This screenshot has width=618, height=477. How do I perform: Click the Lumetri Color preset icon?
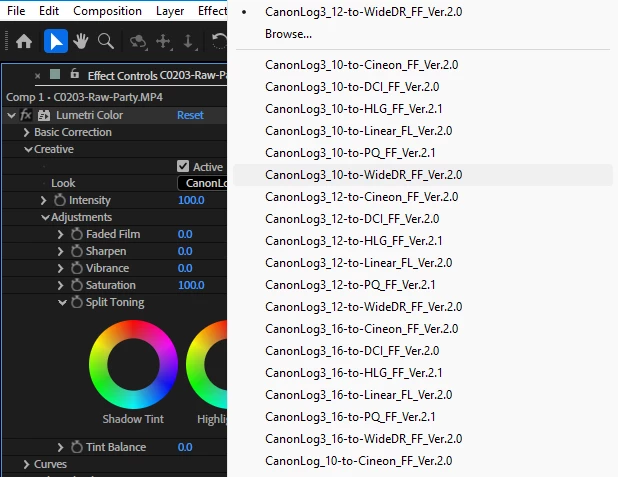[44, 116]
